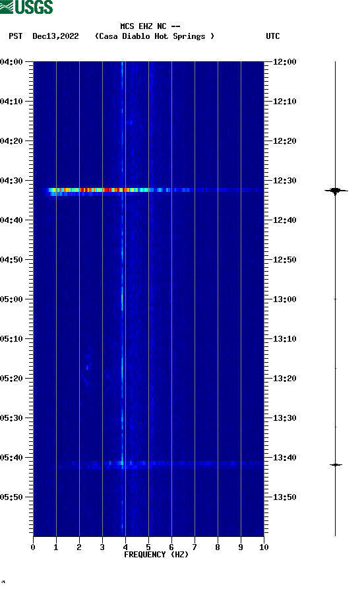Select the station title MCS EHZ NC --

pos(150,26)
